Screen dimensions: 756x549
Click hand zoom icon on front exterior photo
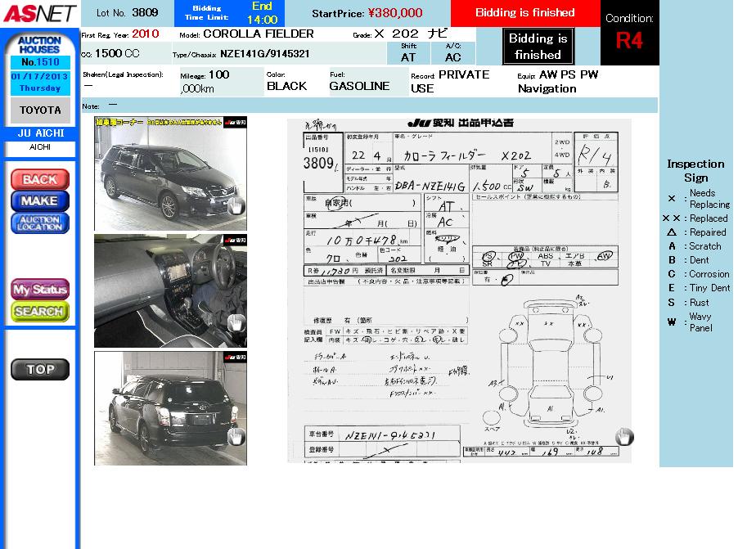(236, 205)
